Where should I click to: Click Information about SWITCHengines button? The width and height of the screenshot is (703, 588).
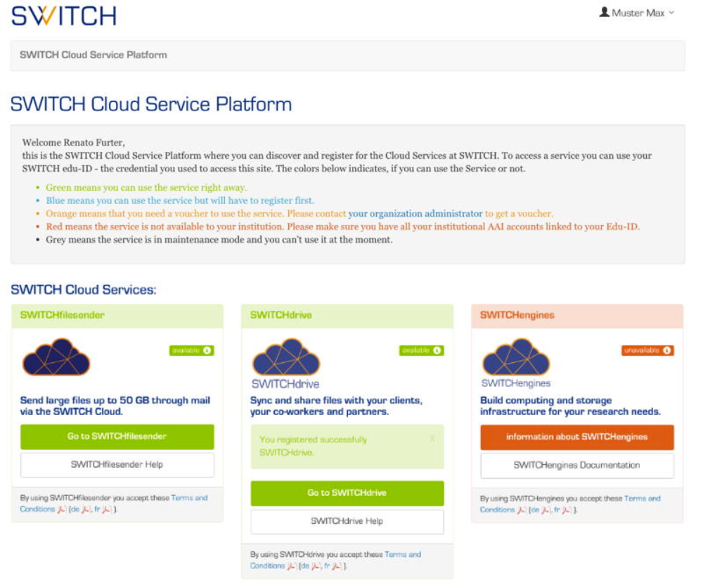(x=577, y=437)
